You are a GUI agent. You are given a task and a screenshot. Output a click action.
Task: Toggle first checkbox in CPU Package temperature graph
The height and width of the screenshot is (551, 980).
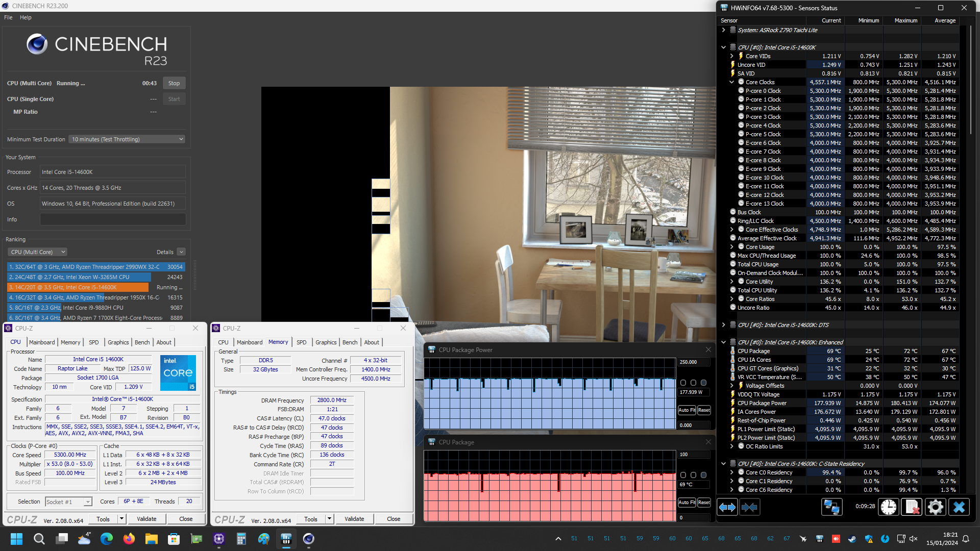pos(683,475)
